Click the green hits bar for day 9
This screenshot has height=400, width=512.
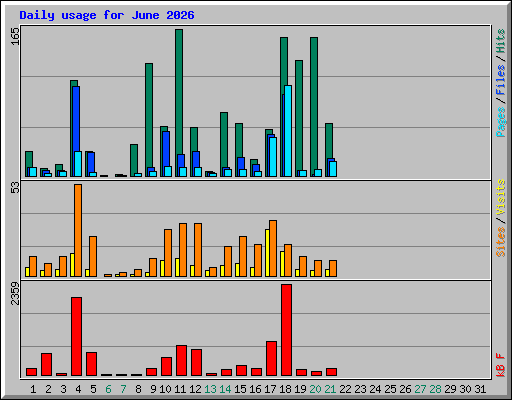pos(149,115)
